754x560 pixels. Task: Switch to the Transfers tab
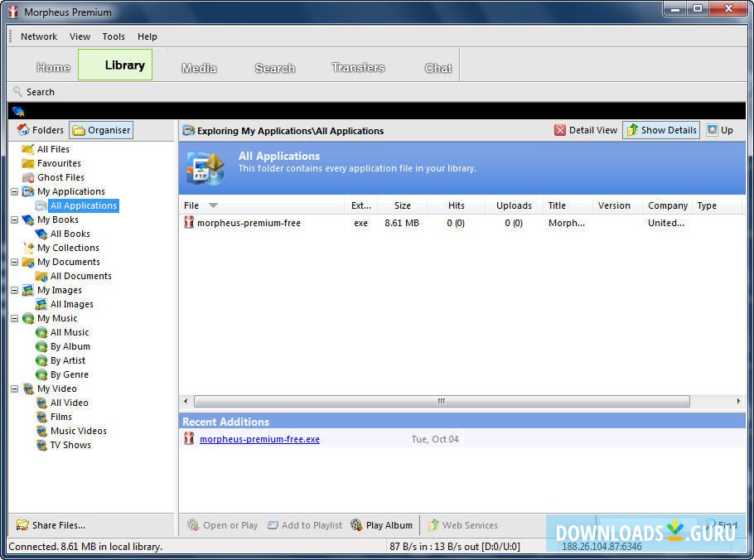358,67
